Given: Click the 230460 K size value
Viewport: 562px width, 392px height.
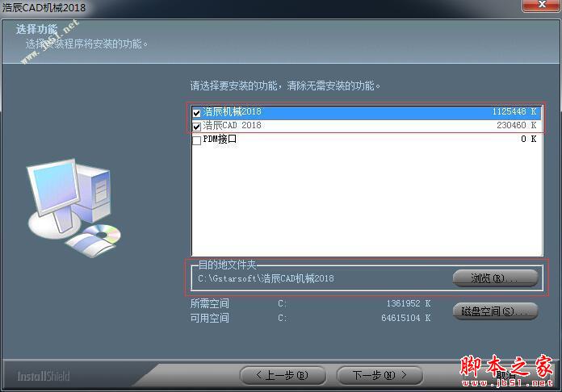Looking at the screenshot, I should pyautogui.click(x=517, y=125).
